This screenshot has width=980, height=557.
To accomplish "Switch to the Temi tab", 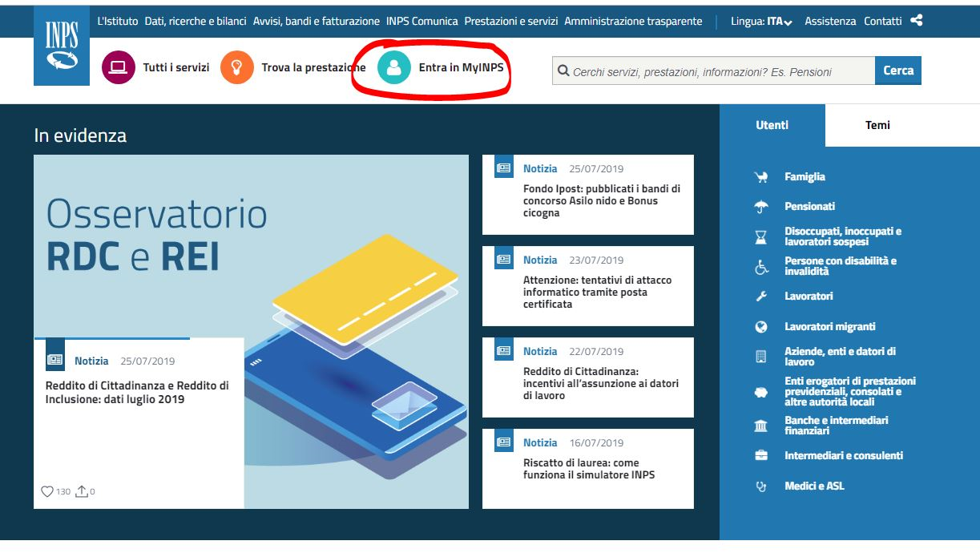I will 877,125.
